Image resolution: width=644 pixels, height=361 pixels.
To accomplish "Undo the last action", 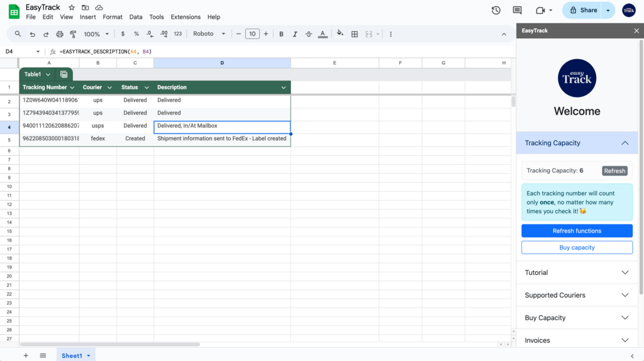I will click(x=33, y=34).
